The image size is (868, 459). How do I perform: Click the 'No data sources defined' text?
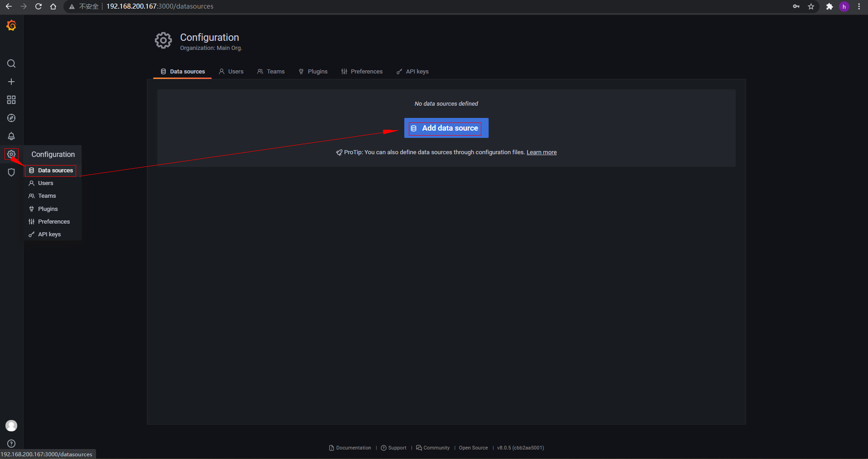pyautogui.click(x=446, y=104)
